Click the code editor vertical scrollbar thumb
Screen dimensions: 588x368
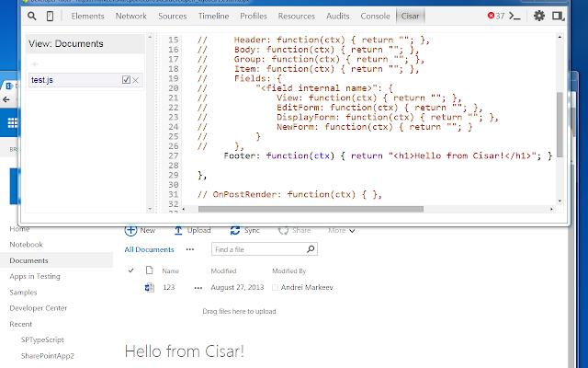click(560, 124)
